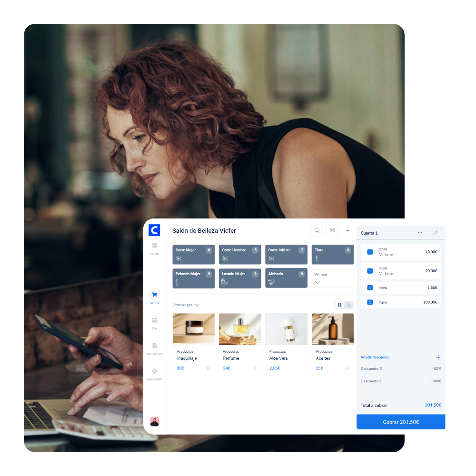Open the barcode scanner icon
This screenshot has height=476, width=476.
click(332, 231)
